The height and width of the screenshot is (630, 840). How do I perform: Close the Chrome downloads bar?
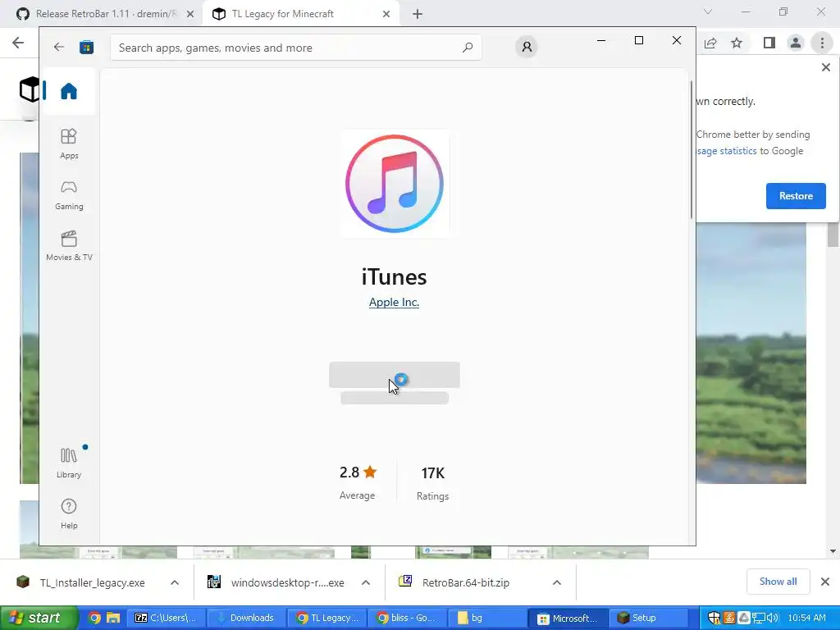click(x=825, y=582)
